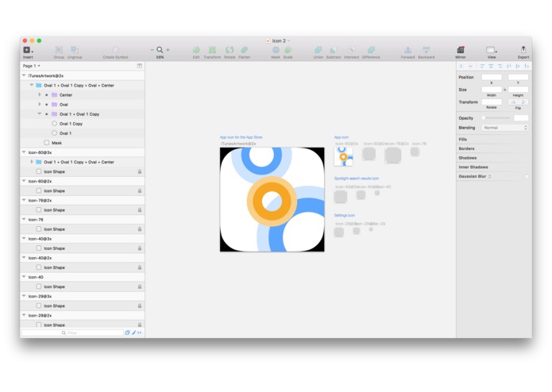Click the flip vertical button

[523, 102]
